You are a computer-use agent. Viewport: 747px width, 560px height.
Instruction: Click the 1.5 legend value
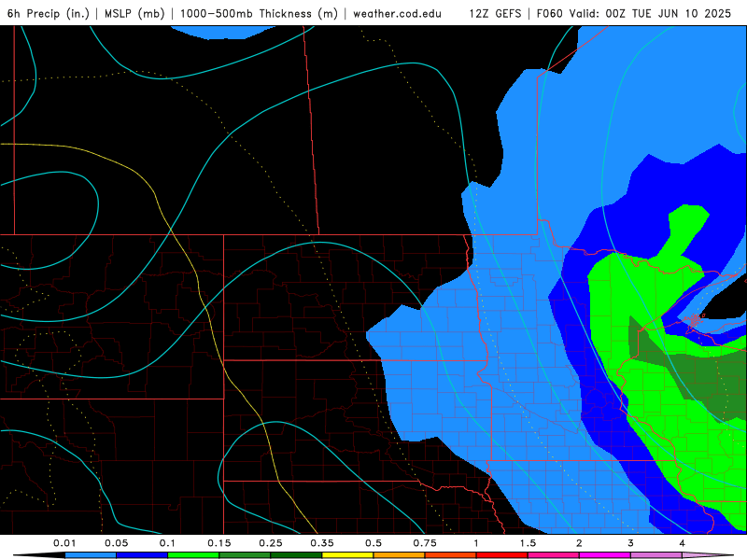528,543
